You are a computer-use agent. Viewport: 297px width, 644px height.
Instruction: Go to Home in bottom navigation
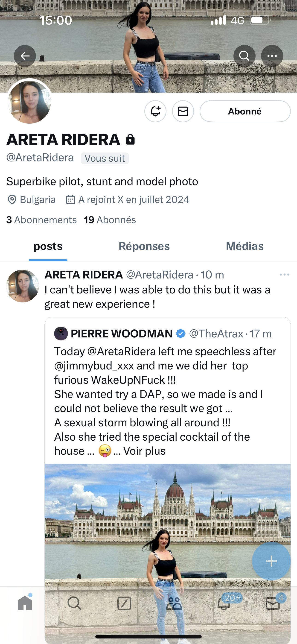(25, 603)
